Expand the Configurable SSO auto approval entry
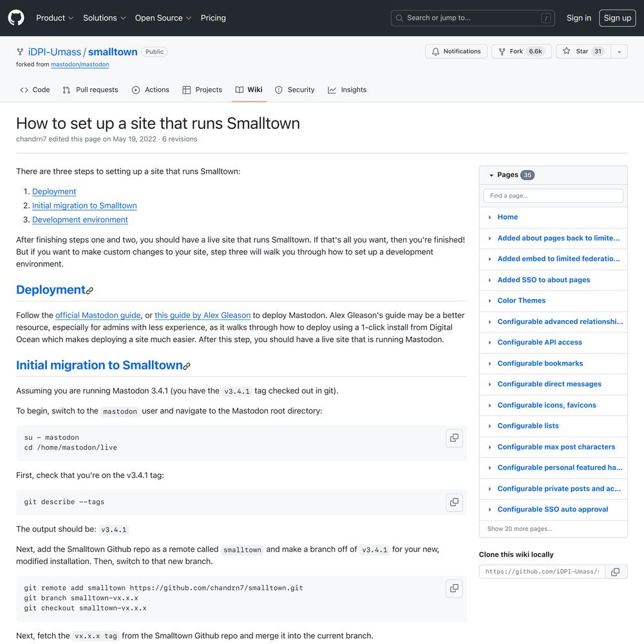Screen dimensions: 644x644 [x=489, y=509]
